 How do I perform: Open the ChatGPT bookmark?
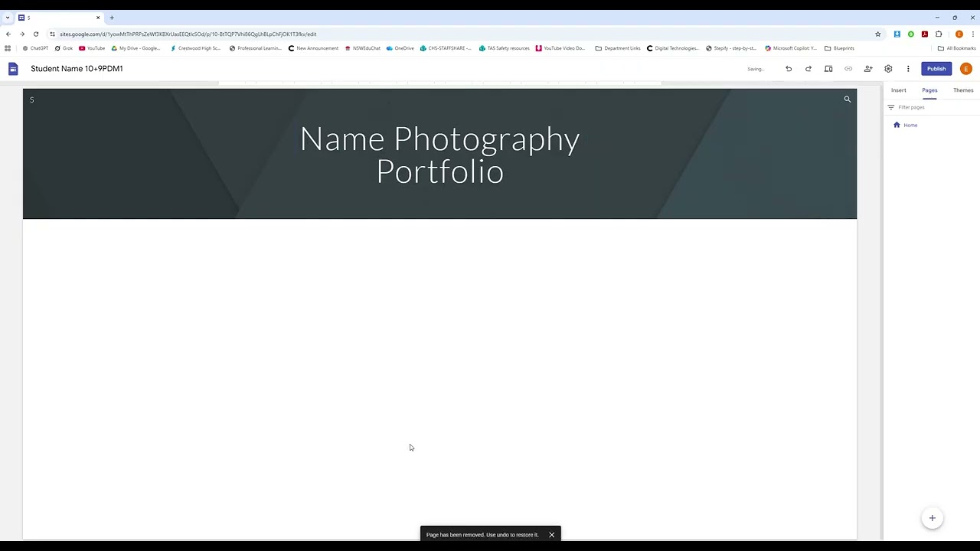coord(35,48)
